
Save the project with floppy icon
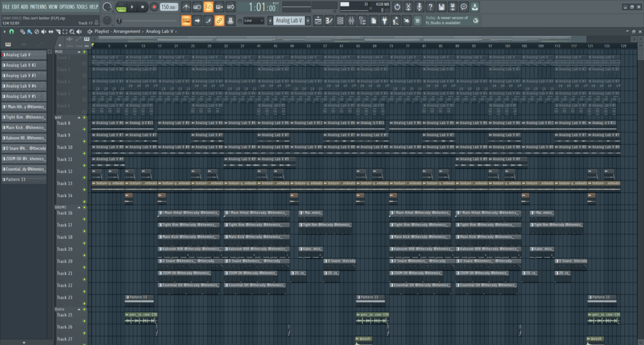(441, 7)
